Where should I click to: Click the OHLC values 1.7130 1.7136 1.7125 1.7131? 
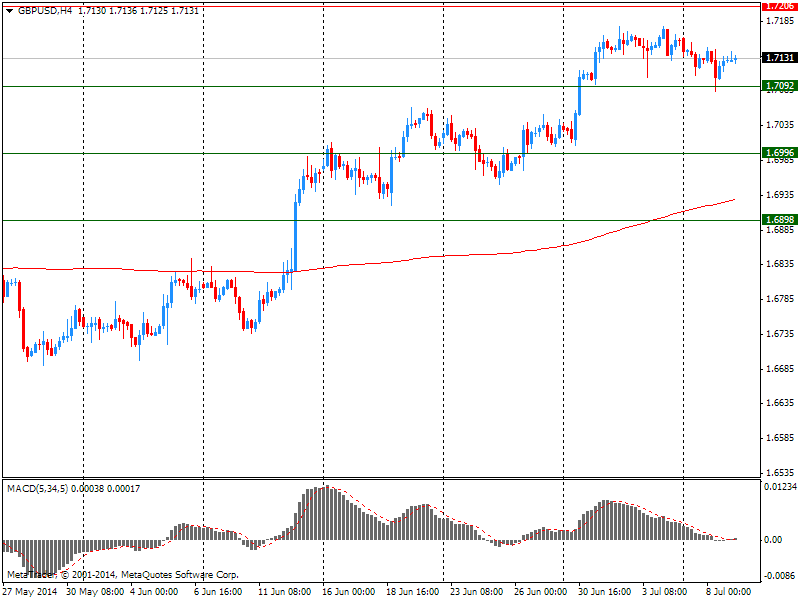pyautogui.click(x=138, y=11)
